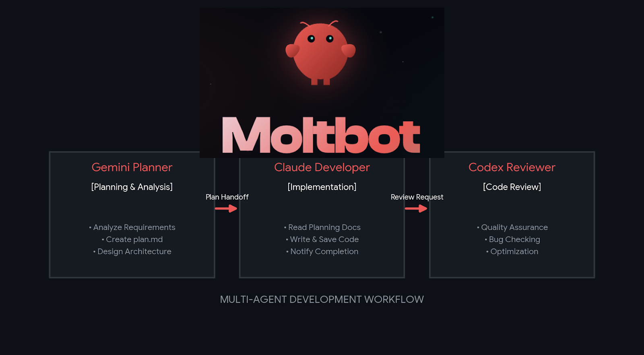Click the Analyze Requirements bullet

132,227
